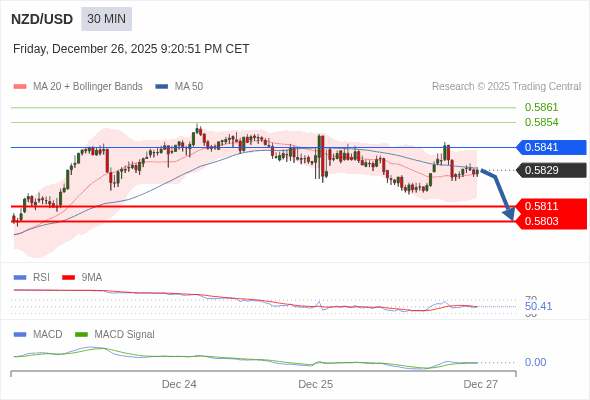This screenshot has height=400, width=590.
Task: Click the RSI value 50.41
Action: (538, 306)
